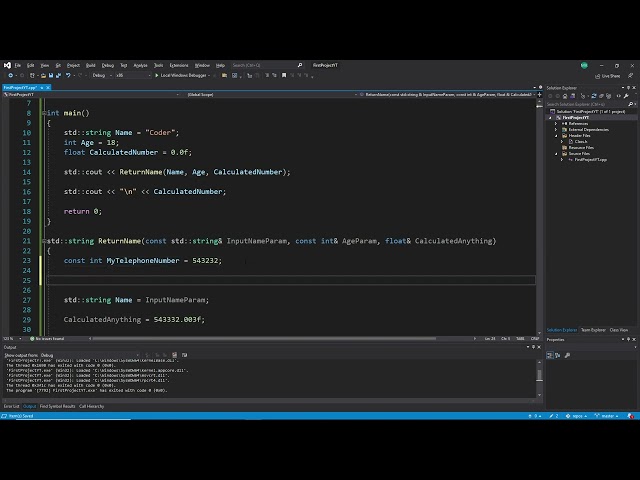Switch to the Team Explorer tab
The width and height of the screenshot is (640, 480).
(x=593, y=330)
